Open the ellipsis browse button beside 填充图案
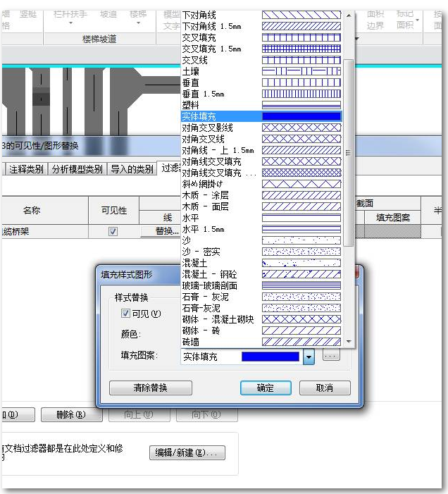The height and width of the screenshot is (494, 448). point(332,356)
